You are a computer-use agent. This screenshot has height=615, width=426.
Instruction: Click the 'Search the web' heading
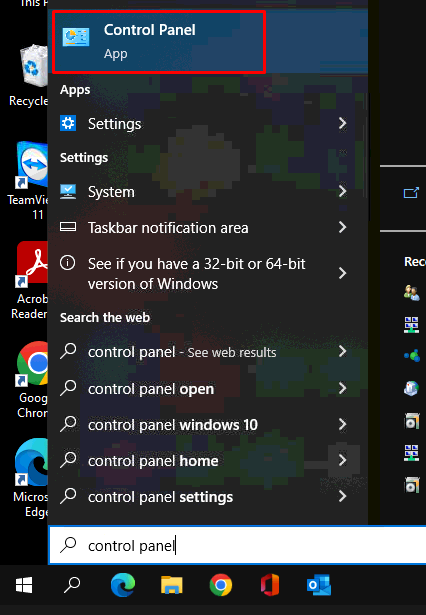click(105, 317)
